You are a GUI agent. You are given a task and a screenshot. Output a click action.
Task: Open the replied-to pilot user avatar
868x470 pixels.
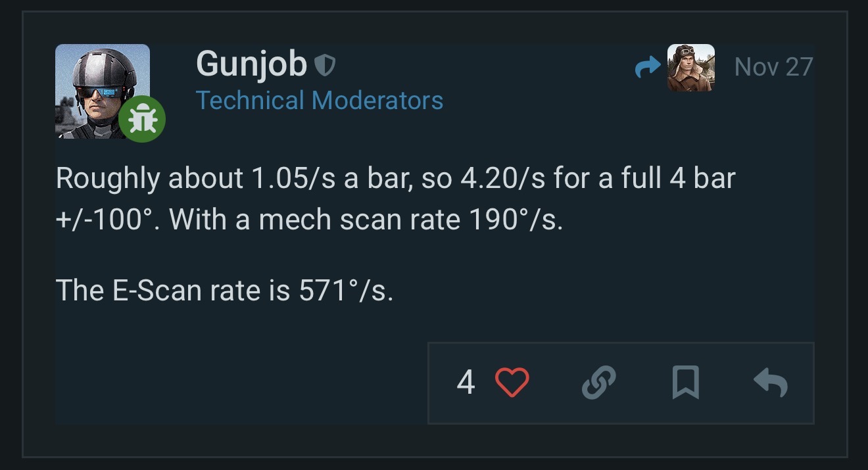(x=690, y=68)
